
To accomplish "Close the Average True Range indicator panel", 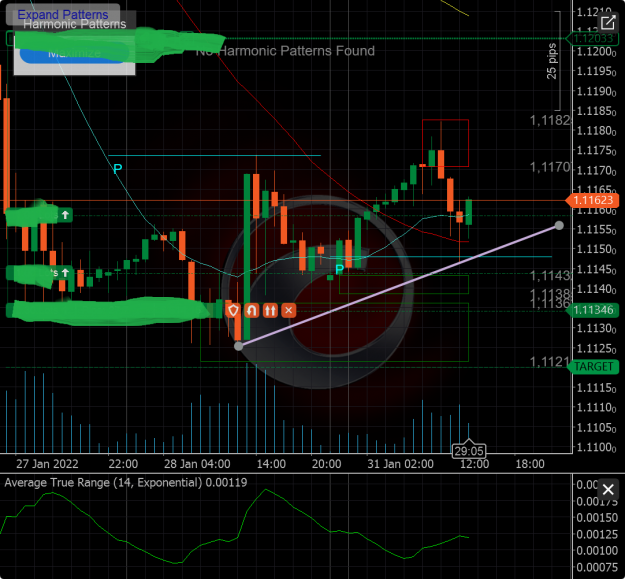I will click(x=608, y=489).
